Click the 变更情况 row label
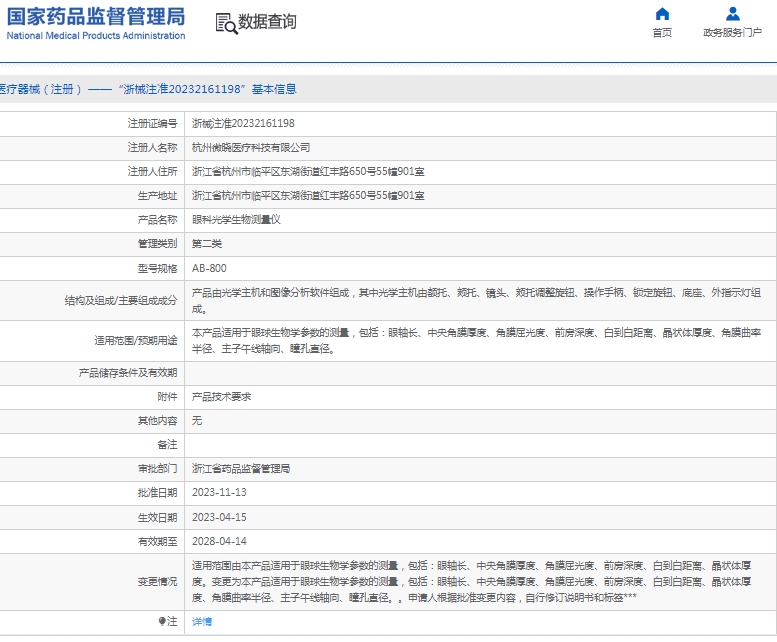The image size is (777, 642). [158, 582]
